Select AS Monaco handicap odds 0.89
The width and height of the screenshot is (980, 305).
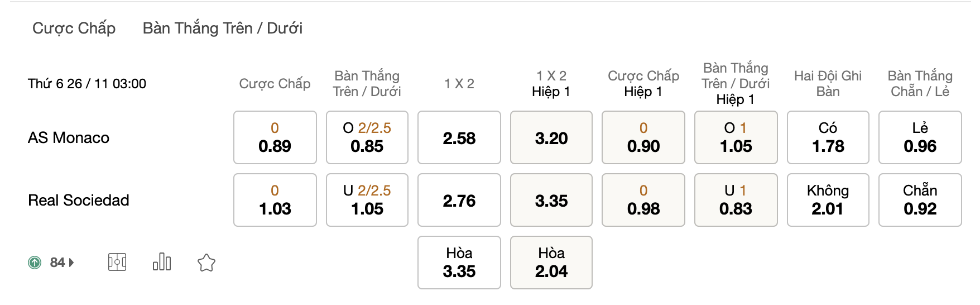(x=275, y=137)
